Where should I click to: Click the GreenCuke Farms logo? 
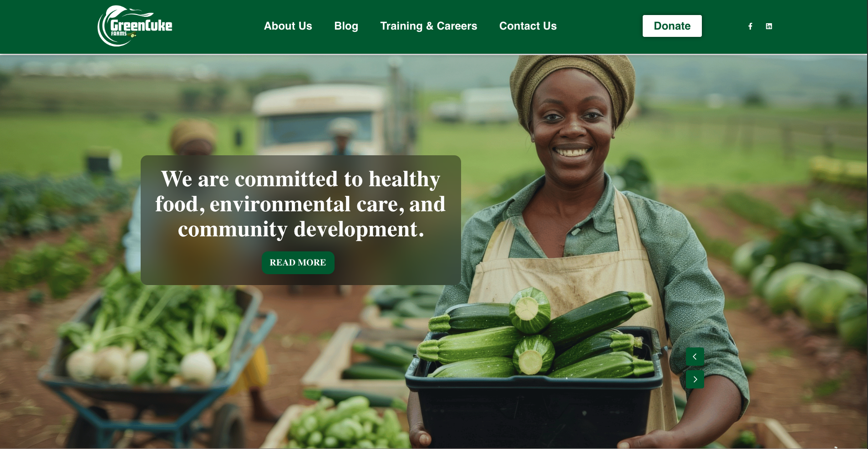(135, 26)
